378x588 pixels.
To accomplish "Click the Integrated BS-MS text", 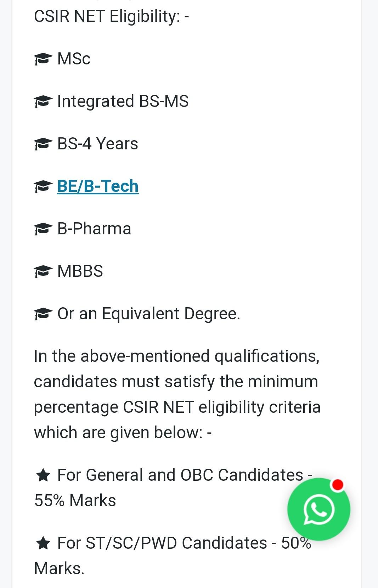I will [123, 101].
